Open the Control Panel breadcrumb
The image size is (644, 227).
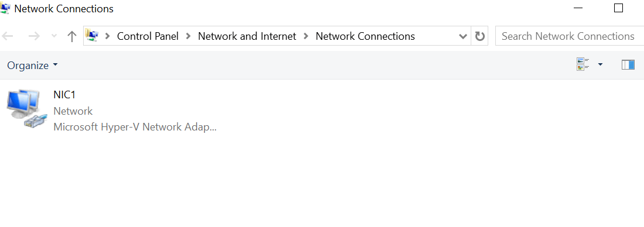tap(148, 36)
